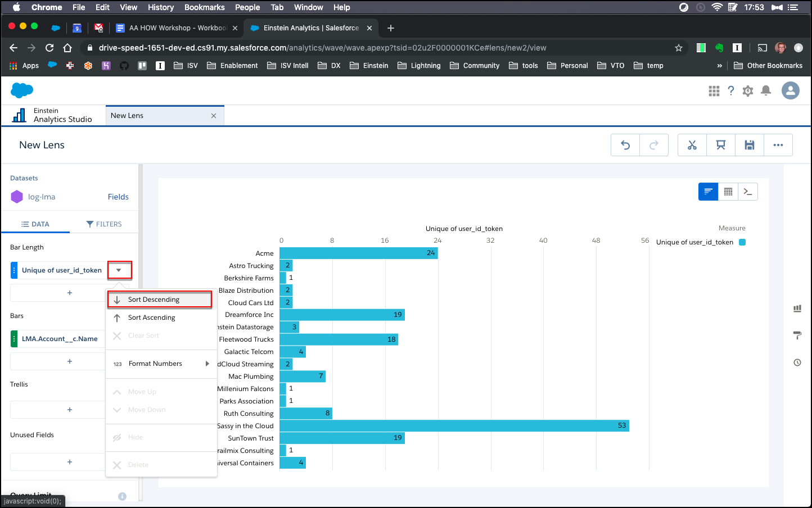
Task: Expand Format Numbers submenu
Action: 161,364
